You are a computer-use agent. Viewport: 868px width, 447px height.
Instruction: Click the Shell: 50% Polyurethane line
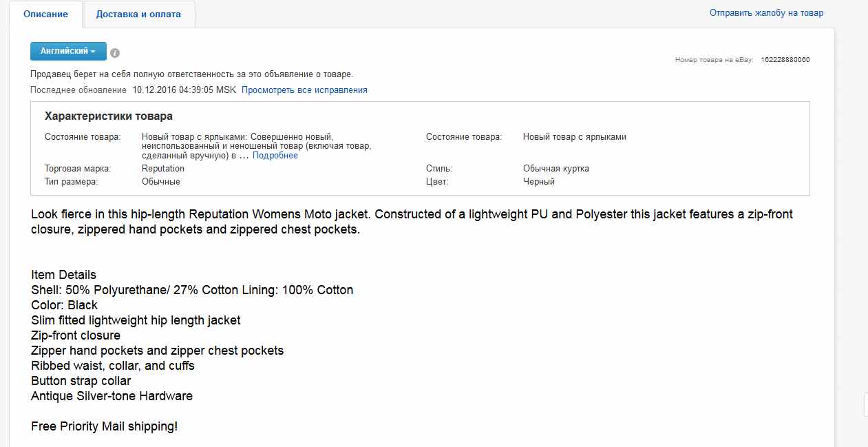(x=192, y=290)
